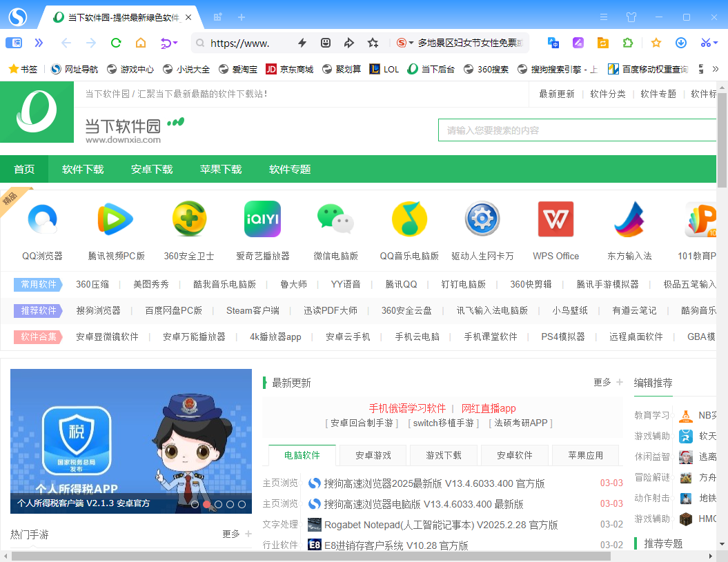Open the 京东商城 bookmark
Screen dimensions: 728x562
[x=290, y=69]
